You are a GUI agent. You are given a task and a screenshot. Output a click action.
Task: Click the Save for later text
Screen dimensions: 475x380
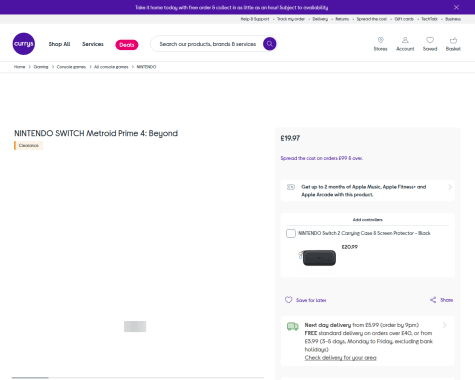[311, 300]
